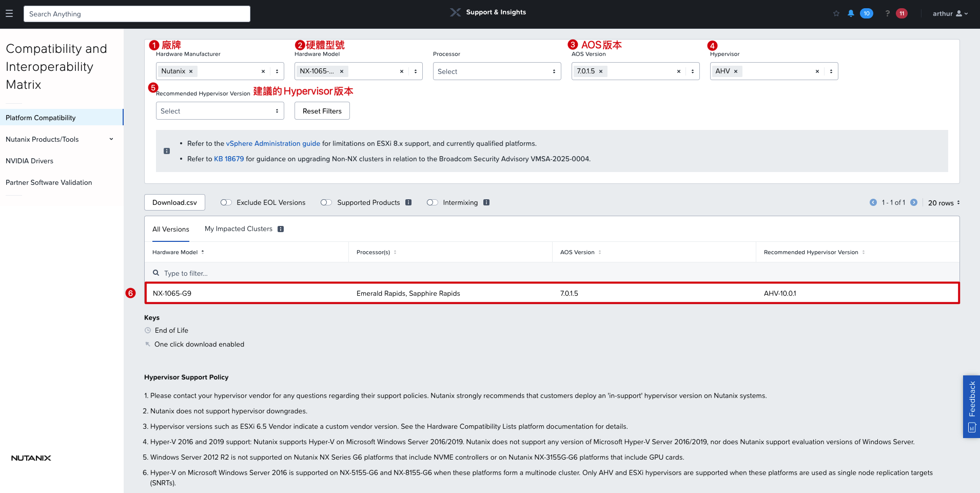This screenshot has height=493, width=980.
Task: Open Partner Software Validation sidebar item
Action: click(49, 182)
